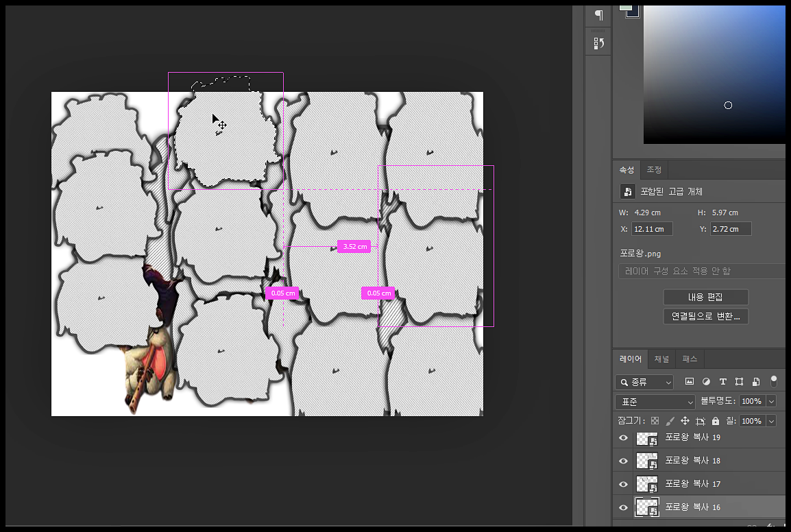
Task: Select layer name 포로왕 복사 18
Action: coord(692,460)
